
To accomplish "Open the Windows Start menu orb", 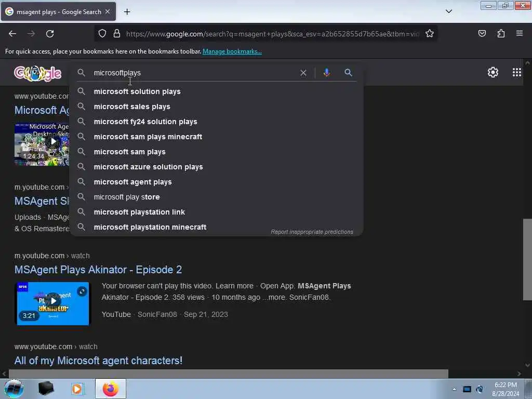I will (14, 389).
